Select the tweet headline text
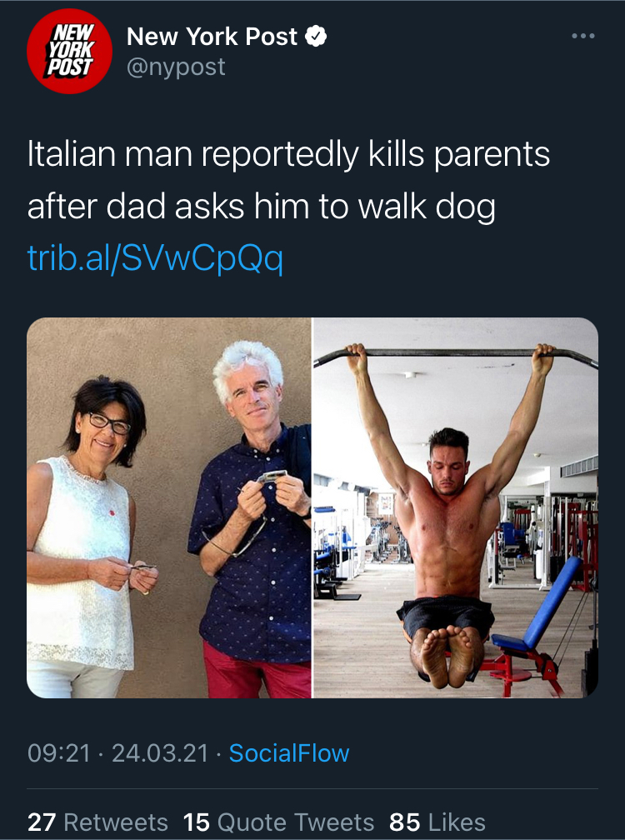The image size is (625, 840). [x=288, y=181]
